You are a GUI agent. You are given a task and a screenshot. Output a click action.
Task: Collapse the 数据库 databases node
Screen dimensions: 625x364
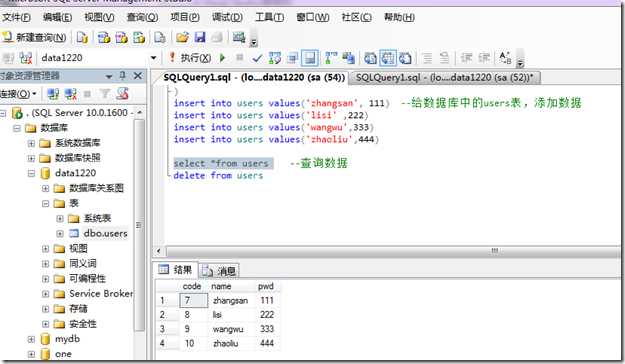coord(17,128)
